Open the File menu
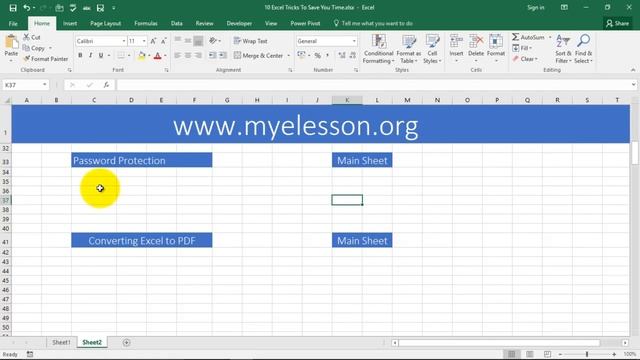The height and width of the screenshot is (360, 640). pos(13,24)
